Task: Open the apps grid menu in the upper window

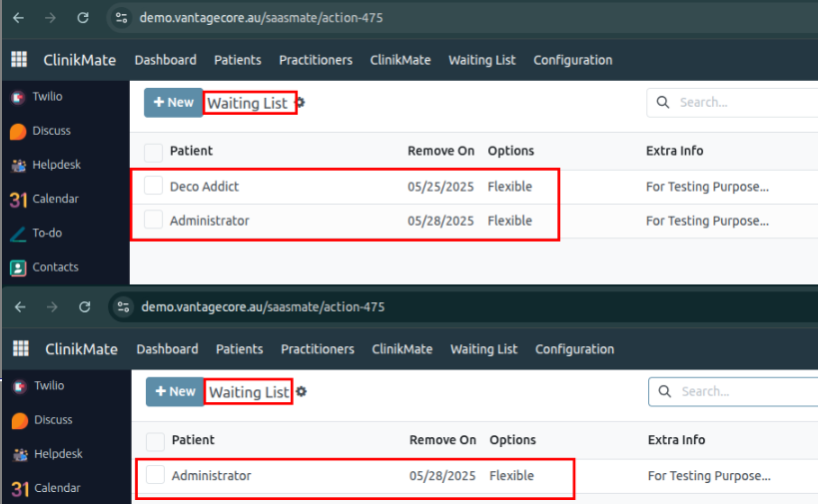Action: [x=19, y=60]
